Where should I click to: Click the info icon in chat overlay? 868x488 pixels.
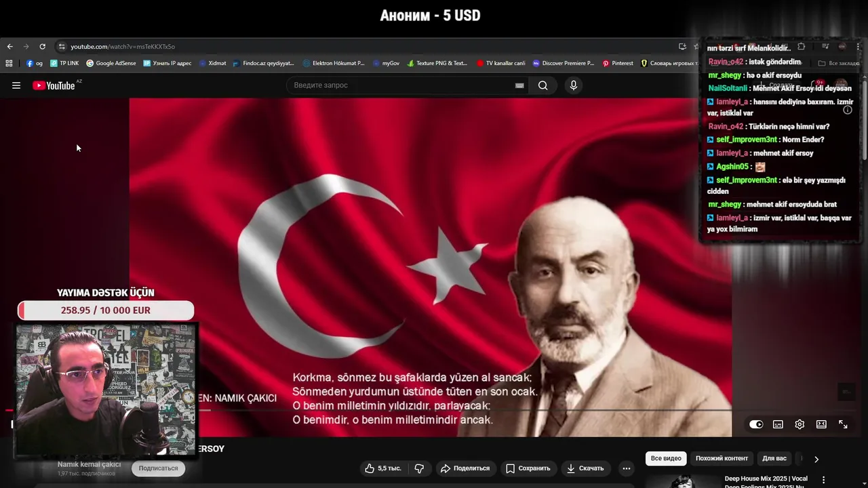click(x=848, y=110)
